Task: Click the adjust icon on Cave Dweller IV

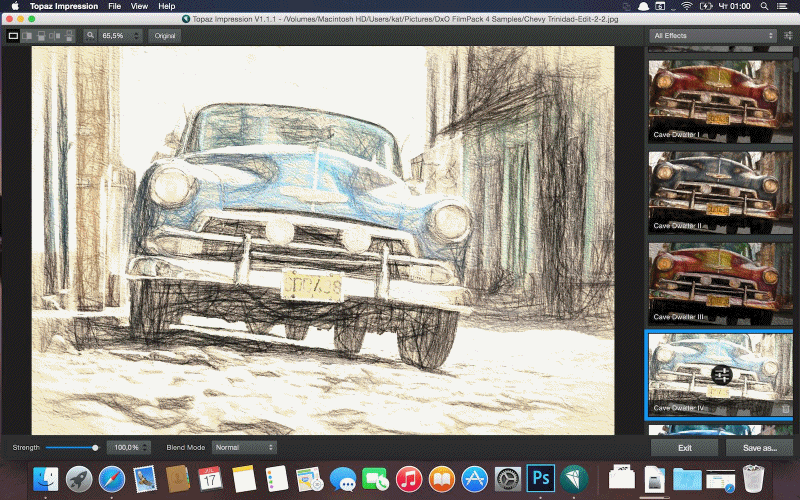Action: 722,375
